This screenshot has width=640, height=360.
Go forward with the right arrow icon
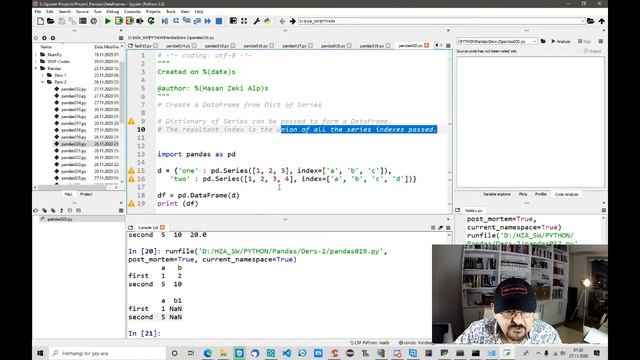point(293,21)
